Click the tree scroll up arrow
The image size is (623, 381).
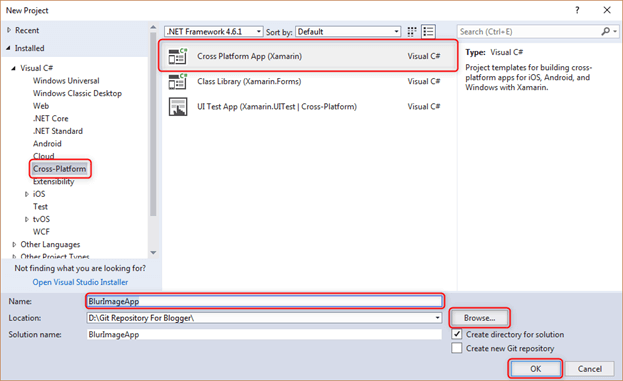pos(153,27)
